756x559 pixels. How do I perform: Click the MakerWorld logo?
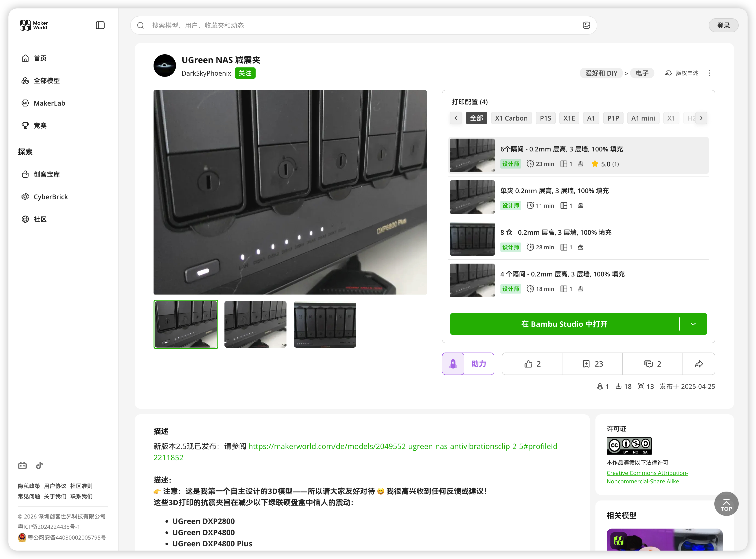click(x=33, y=25)
